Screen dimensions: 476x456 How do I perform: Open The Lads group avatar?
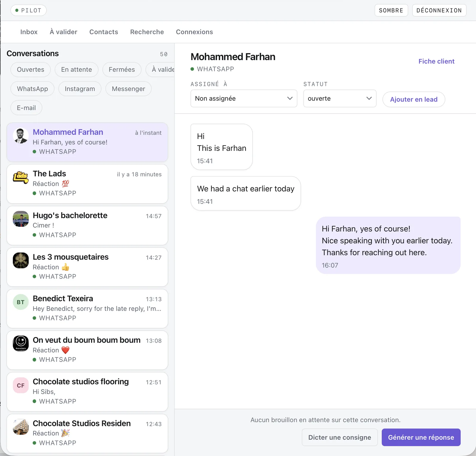click(21, 177)
